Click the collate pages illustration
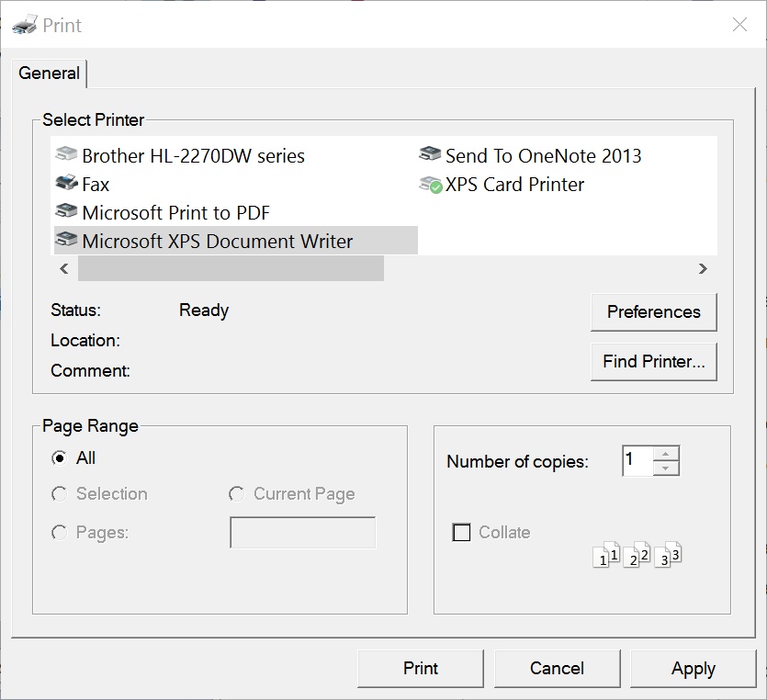The width and height of the screenshot is (767, 700). [x=637, y=554]
